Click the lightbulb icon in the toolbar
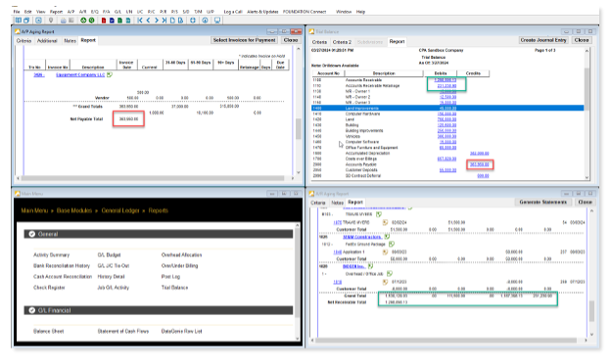The height and width of the screenshot is (364, 611). (x=51, y=21)
